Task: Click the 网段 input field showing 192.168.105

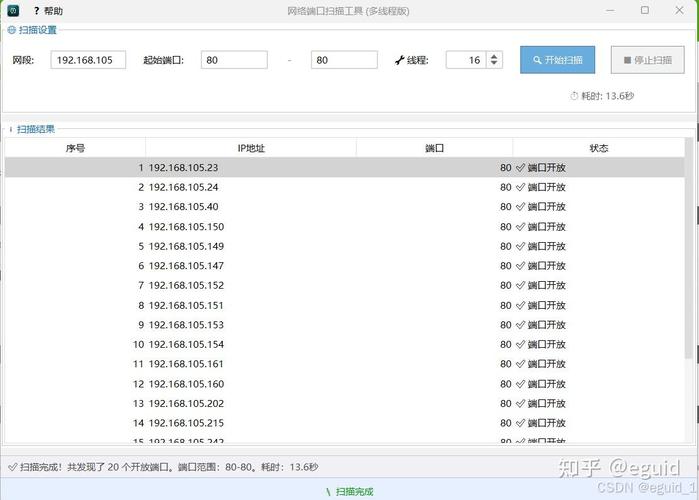Action: [x=88, y=60]
